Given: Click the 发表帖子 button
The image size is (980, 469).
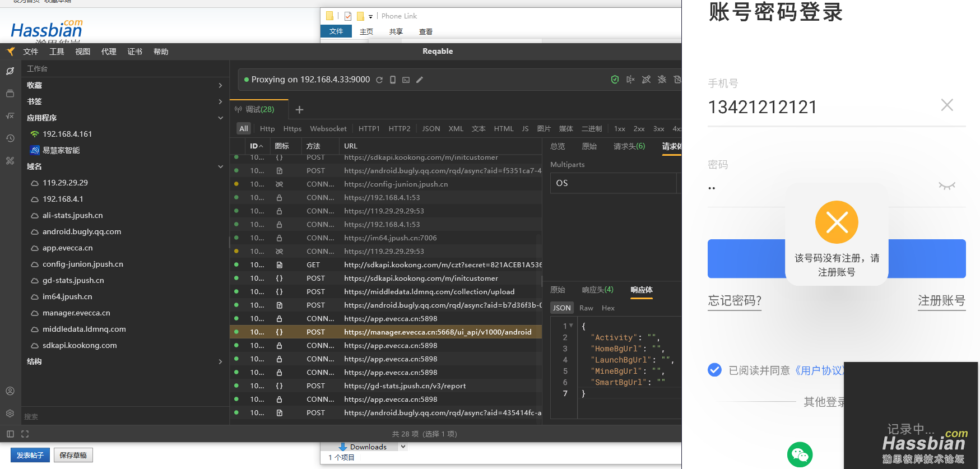Looking at the screenshot, I should click(30, 456).
